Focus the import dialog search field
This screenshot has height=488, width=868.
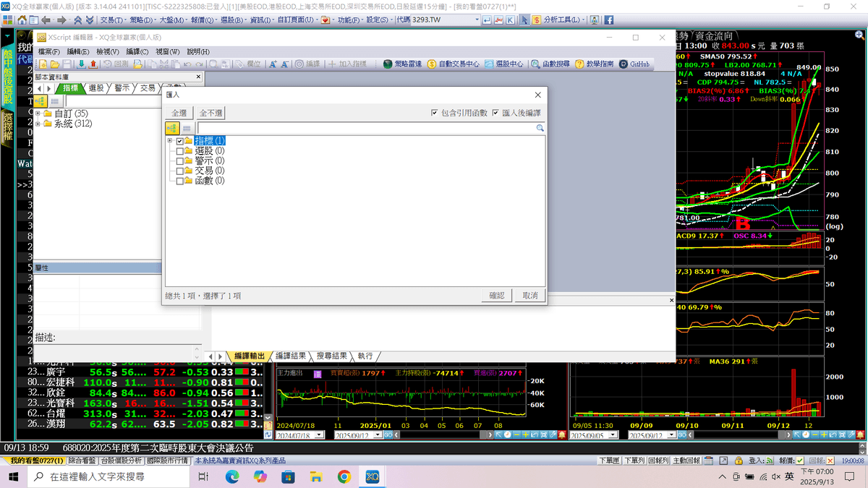(x=366, y=128)
